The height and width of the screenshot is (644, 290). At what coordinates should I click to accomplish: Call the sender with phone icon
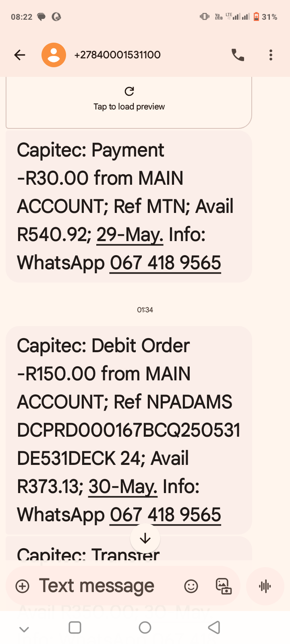[238, 55]
